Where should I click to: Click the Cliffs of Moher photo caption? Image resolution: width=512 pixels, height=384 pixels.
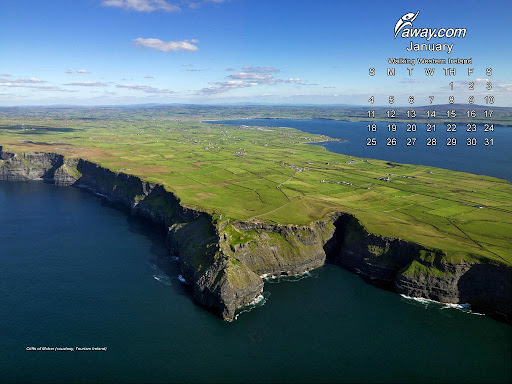click(x=67, y=349)
